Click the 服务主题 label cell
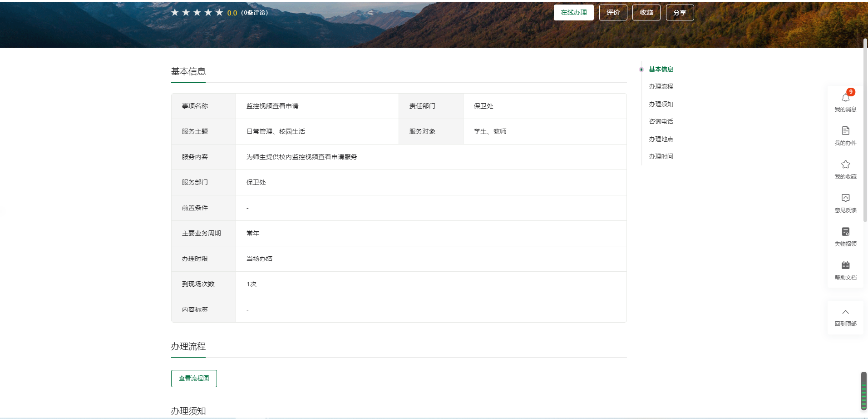Image resolution: width=868 pixels, height=419 pixels. click(203, 131)
